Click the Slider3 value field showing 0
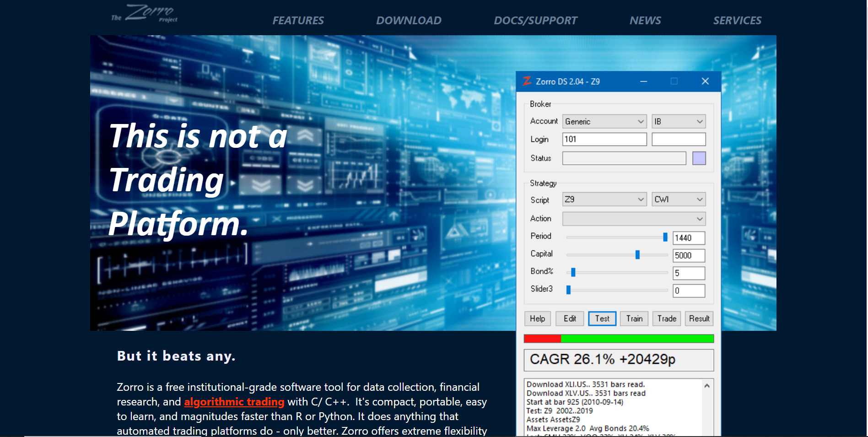The width and height of the screenshot is (868, 437). point(689,291)
